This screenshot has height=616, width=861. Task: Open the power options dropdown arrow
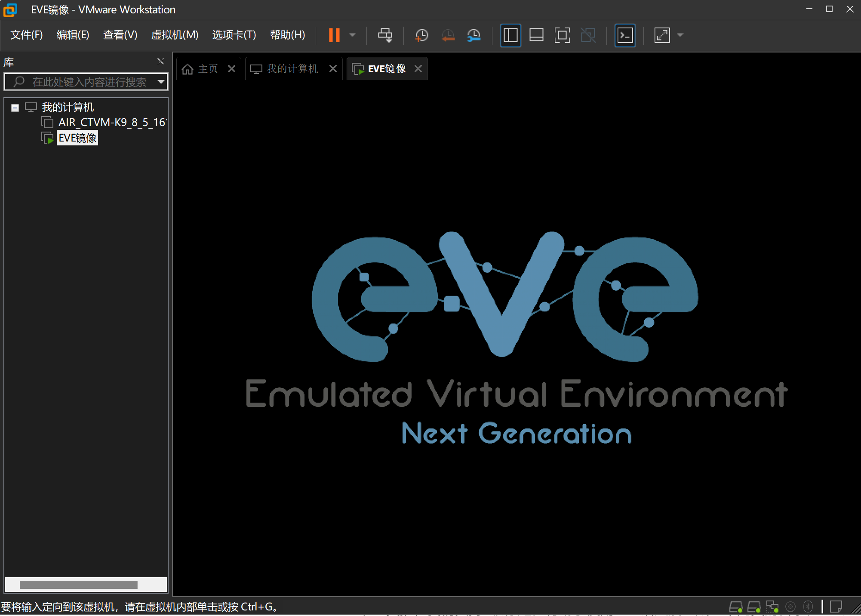tap(353, 35)
